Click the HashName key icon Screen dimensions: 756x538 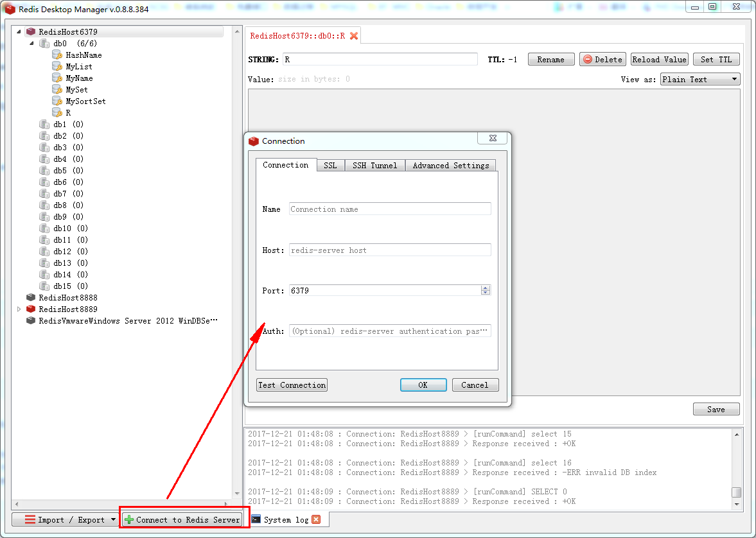pos(57,55)
